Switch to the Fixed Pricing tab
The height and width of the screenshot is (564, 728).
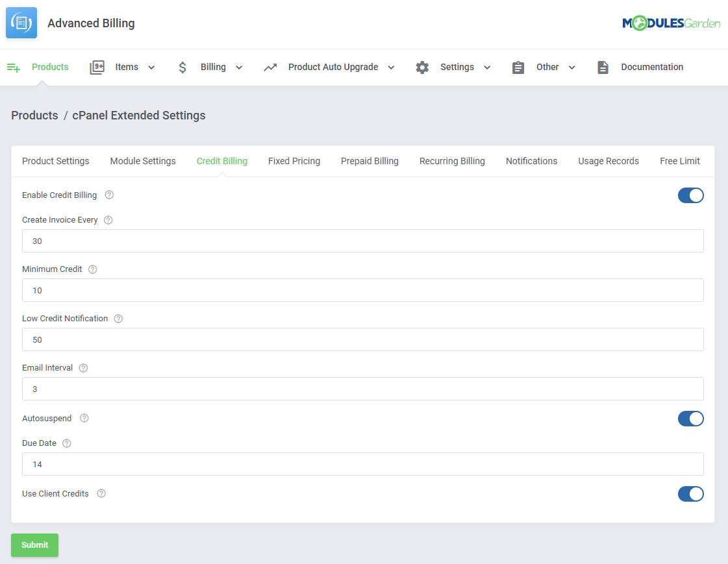(x=294, y=161)
